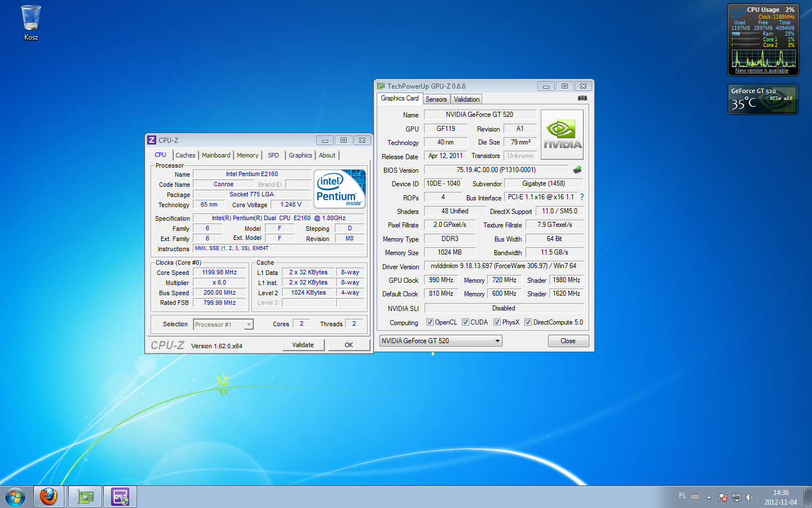
Task: Launch Firefox from the taskbar
Action: click(49, 497)
